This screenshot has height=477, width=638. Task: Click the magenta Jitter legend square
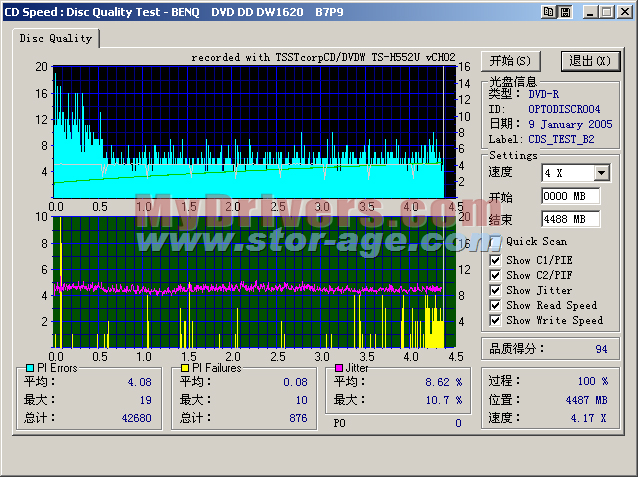(340, 368)
